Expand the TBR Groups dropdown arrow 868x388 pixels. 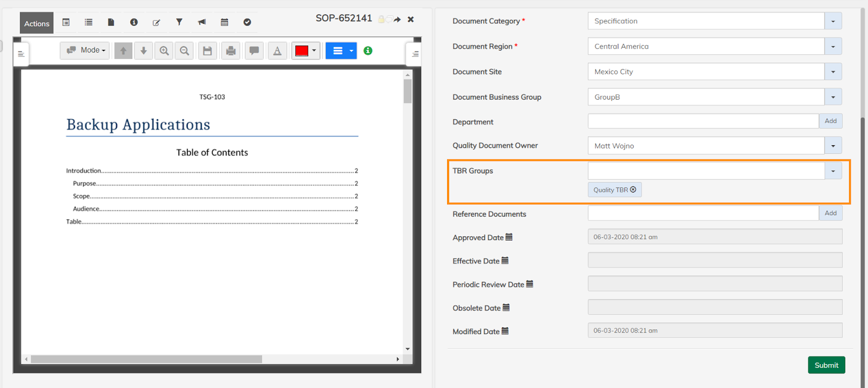(x=833, y=171)
